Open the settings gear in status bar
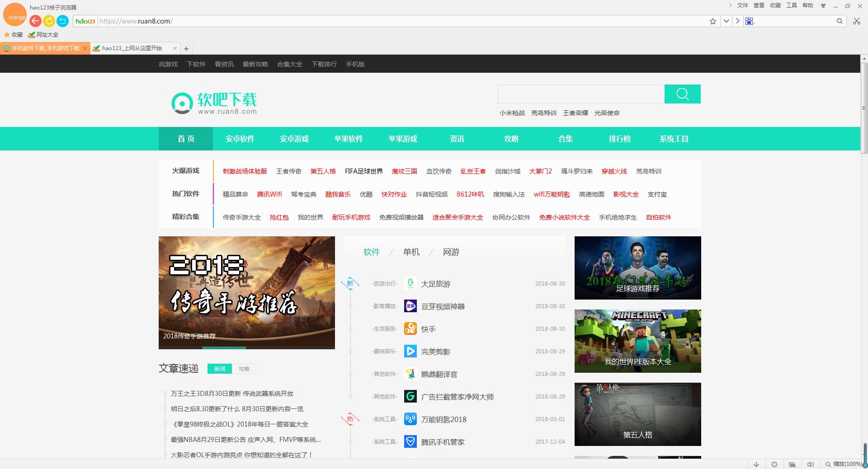Viewport: 868px width, 469px height. pyautogui.click(x=774, y=464)
